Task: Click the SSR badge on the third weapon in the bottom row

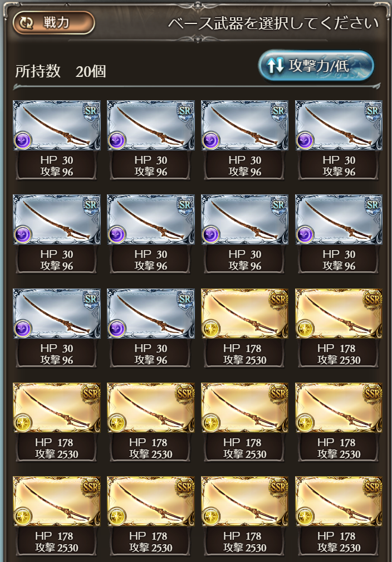Action: coord(279,487)
